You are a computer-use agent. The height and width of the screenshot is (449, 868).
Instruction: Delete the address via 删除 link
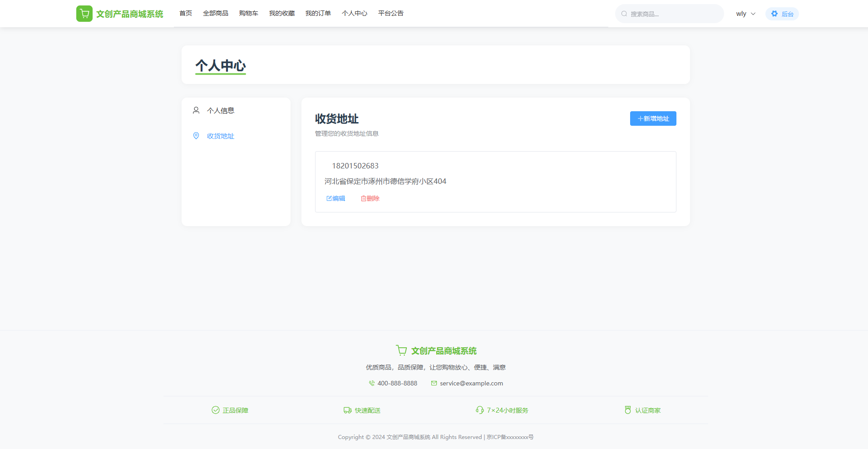pyautogui.click(x=370, y=198)
